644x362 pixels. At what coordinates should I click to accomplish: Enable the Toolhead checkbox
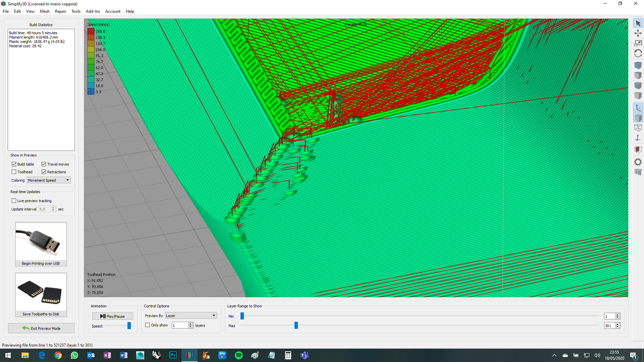tap(14, 172)
